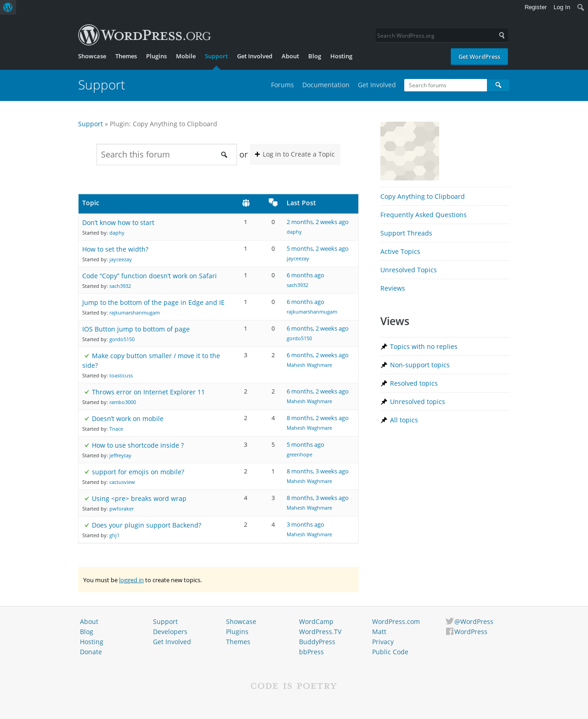Viewport: 588px width, 719px height.
Task: Click the Last Post column header
Action: point(301,203)
